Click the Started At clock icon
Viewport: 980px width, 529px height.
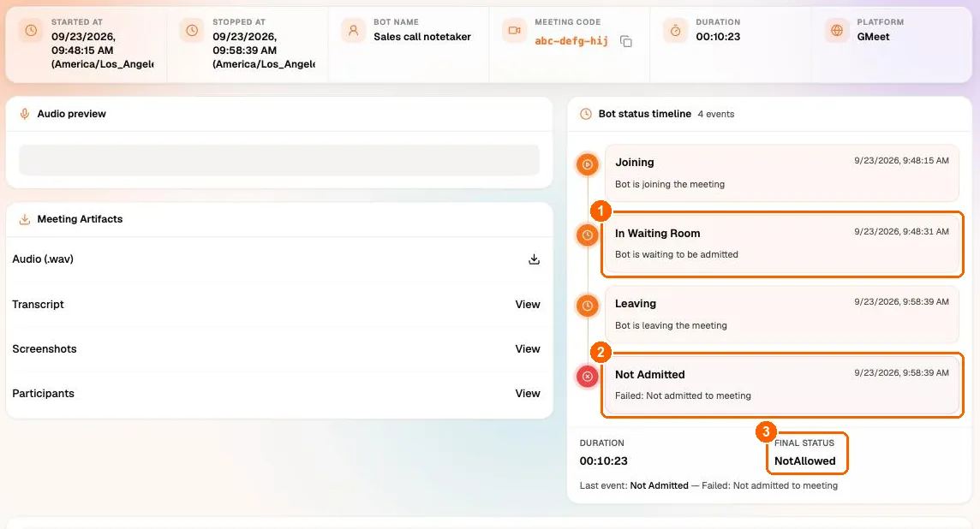pyautogui.click(x=31, y=31)
